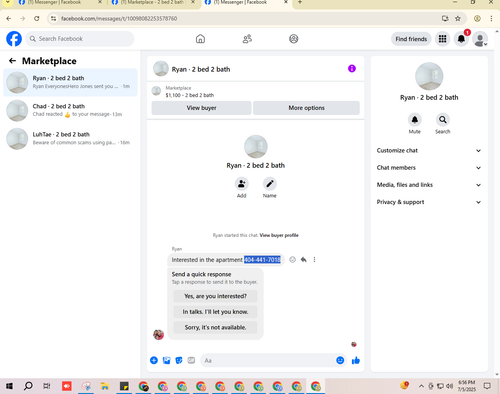Open the Chad - 2 bed 2 bath conversation
500x394 pixels.
(x=70, y=110)
